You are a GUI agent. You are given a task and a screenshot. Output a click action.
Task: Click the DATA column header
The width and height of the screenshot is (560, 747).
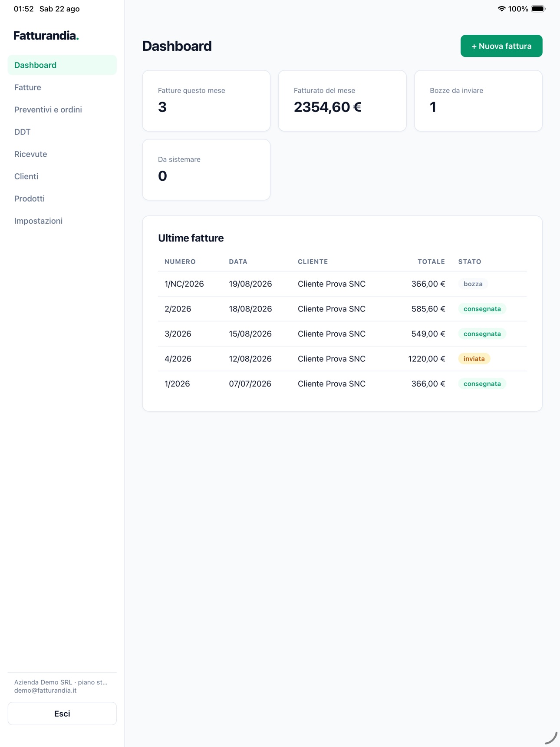click(x=238, y=261)
